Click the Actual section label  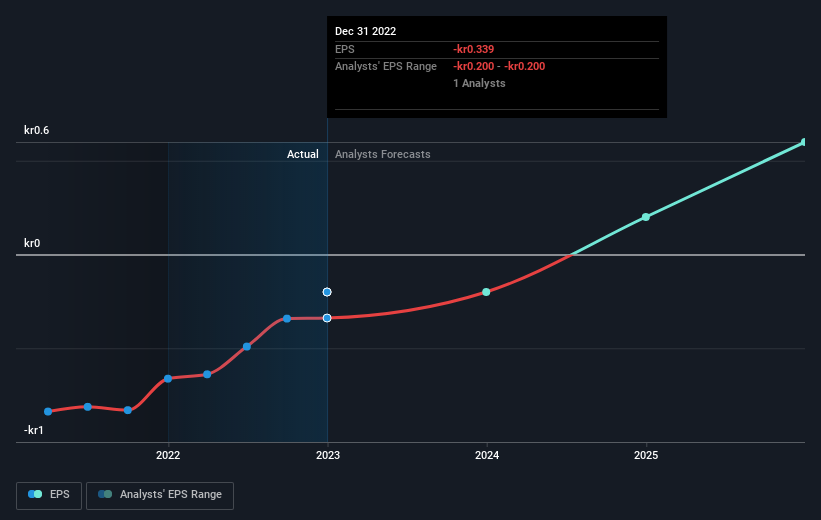pyautogui.click(x=303, y=154)
